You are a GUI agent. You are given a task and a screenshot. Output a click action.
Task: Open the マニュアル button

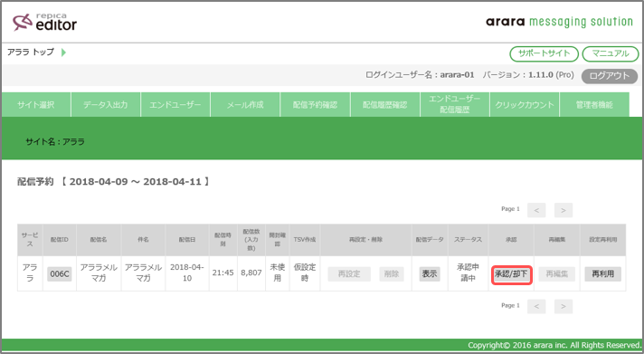point(611,53)
